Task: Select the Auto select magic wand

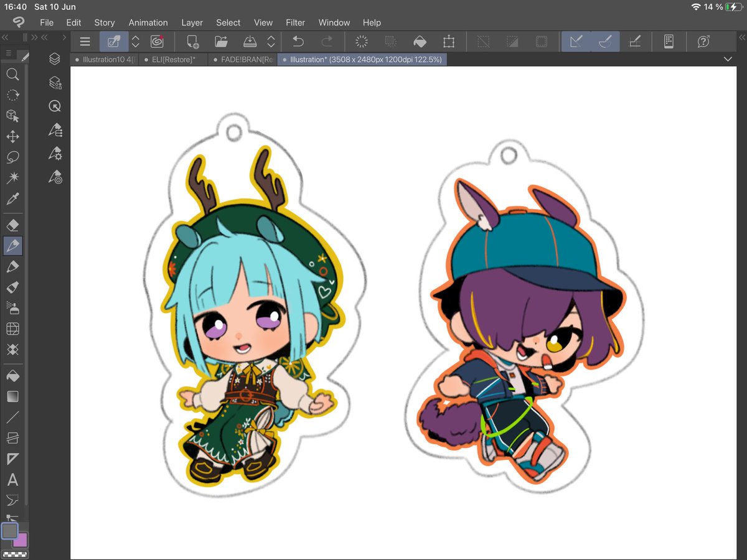Action: (x=12, y=178)
